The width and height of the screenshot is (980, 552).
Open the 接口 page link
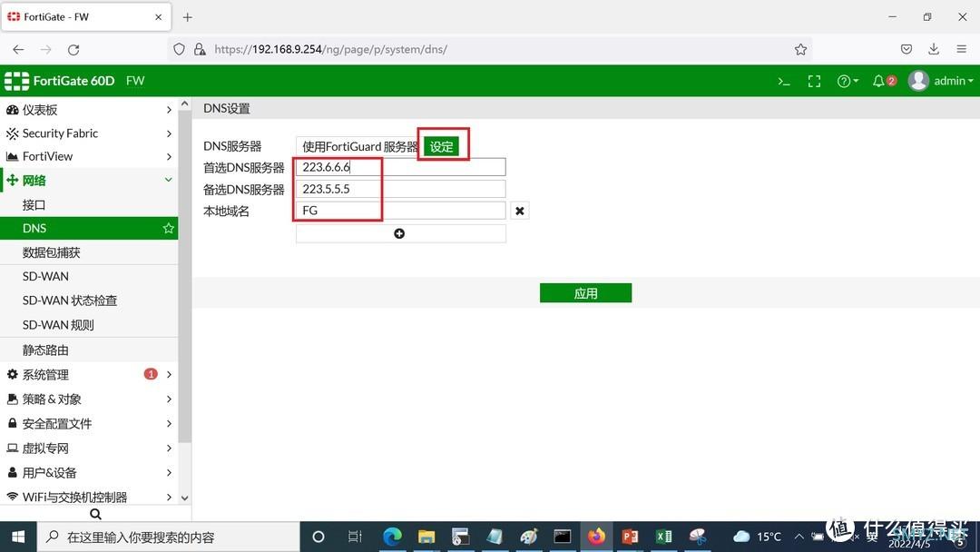[x=34, y=205]
